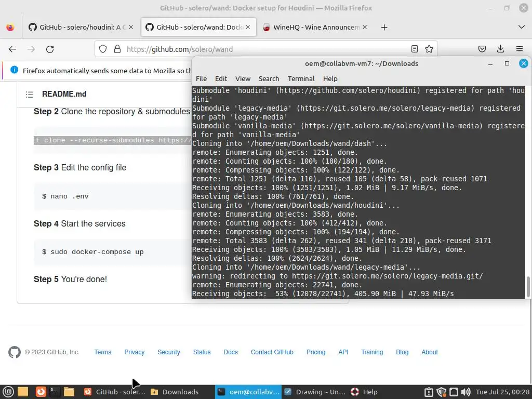The width and height of the screenshot is (532, 399).
Task: Open a new tab with the plus button
Action: coord(384,28)
